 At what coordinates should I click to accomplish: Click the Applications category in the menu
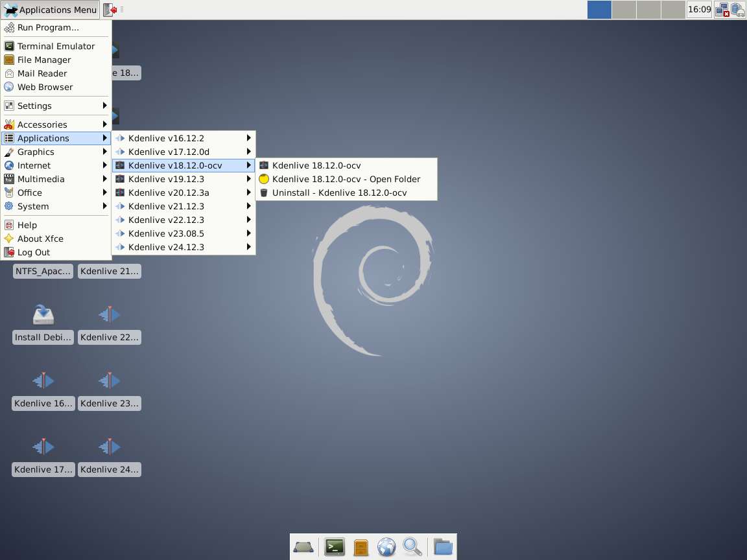56,138
